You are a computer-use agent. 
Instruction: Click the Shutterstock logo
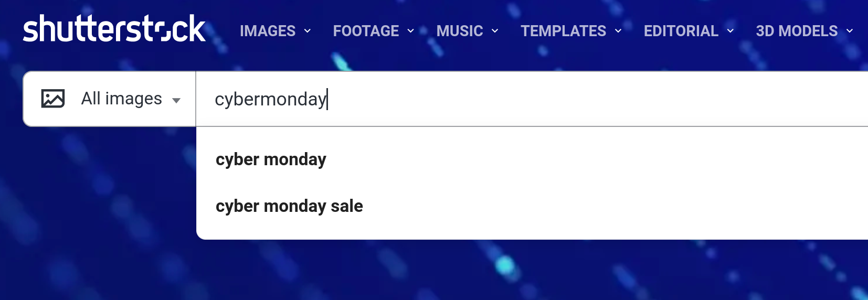(114, 29)
